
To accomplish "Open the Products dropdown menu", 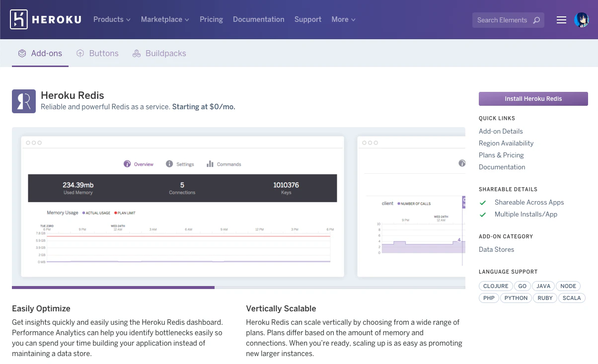I will (x=112, y=19).
